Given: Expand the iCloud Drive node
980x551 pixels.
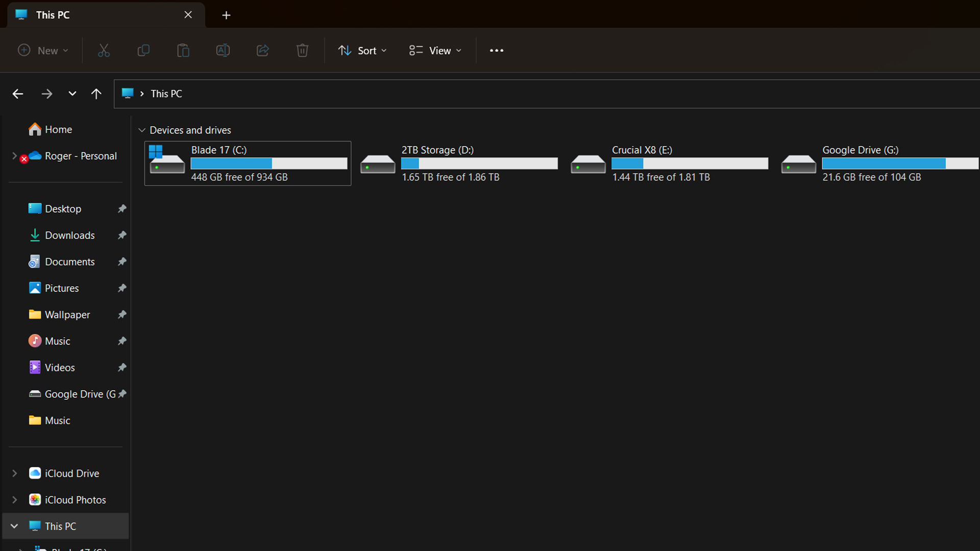Looking at the screenshot, I should click(x=14, y=473).
